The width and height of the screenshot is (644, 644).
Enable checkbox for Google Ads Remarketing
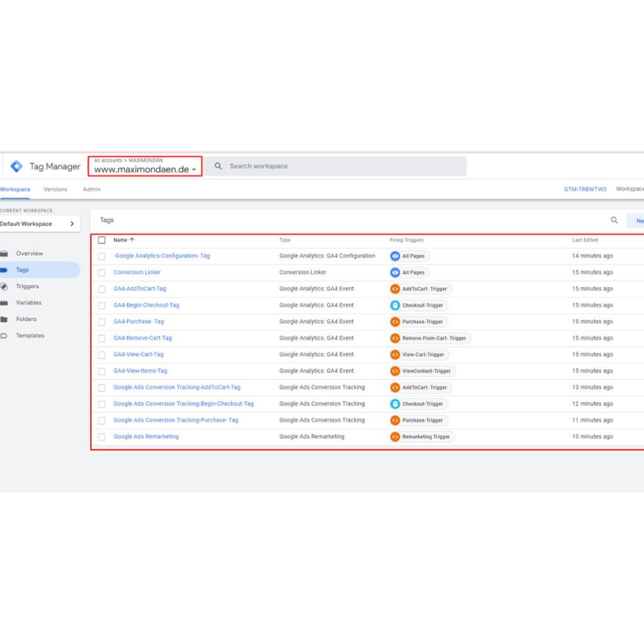pos(102,437)
